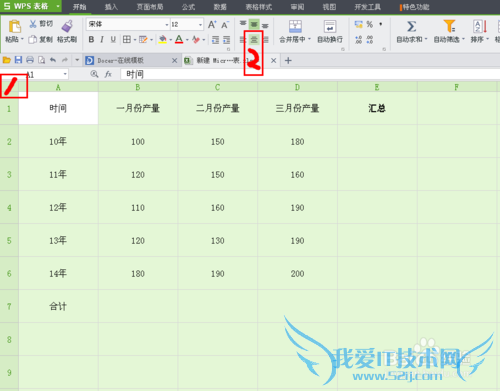The image size is (500, 391).
Task: Apply the yellow fill color bucket
Action: [x=163, y=40]
